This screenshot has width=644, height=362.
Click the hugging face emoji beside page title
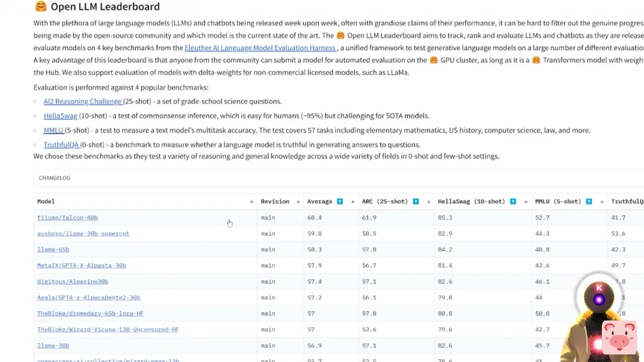pos(40,7)
